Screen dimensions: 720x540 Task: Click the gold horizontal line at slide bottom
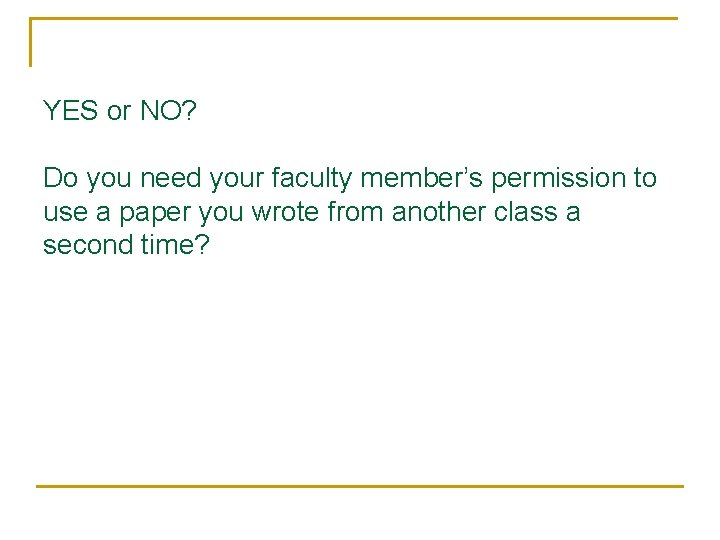pyautogui.click(x=360, y=486)
